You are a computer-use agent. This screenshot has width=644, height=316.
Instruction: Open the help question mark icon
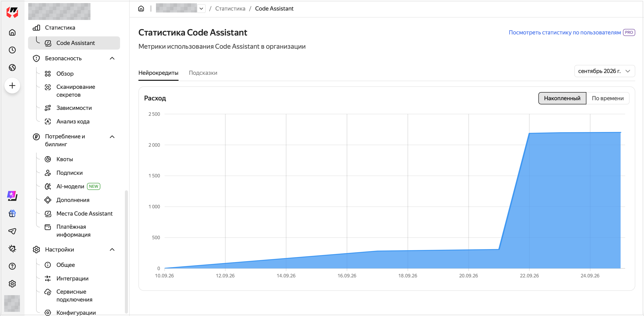[12, 266]
